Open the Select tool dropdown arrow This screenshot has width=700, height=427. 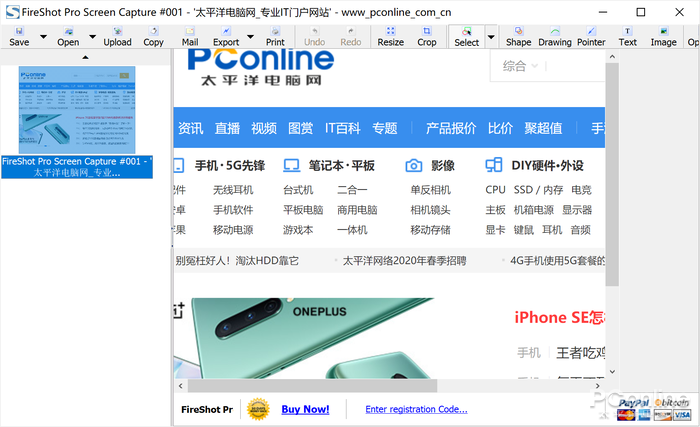point(491,37)
